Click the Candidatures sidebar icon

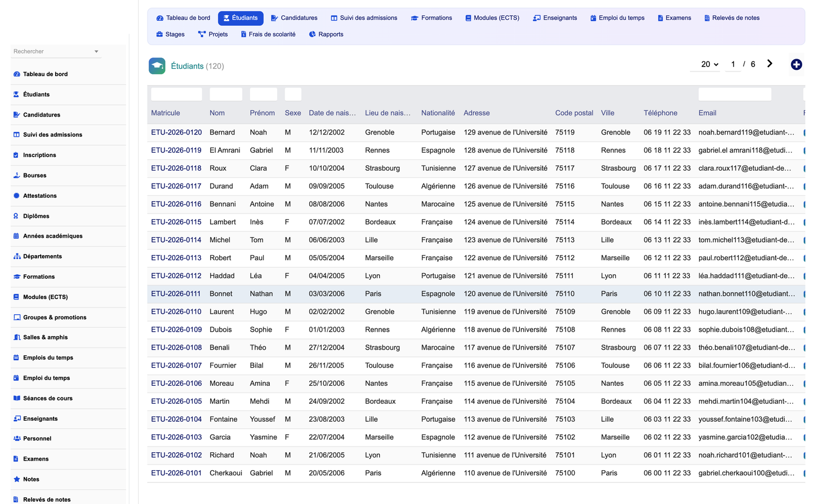16,115
